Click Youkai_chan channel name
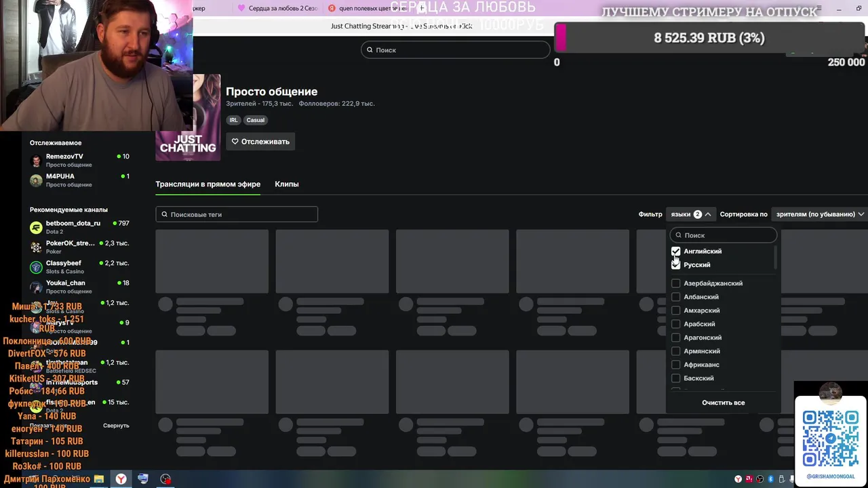Image resolution: width=868 pixels, height=488 pixels. 66,283
